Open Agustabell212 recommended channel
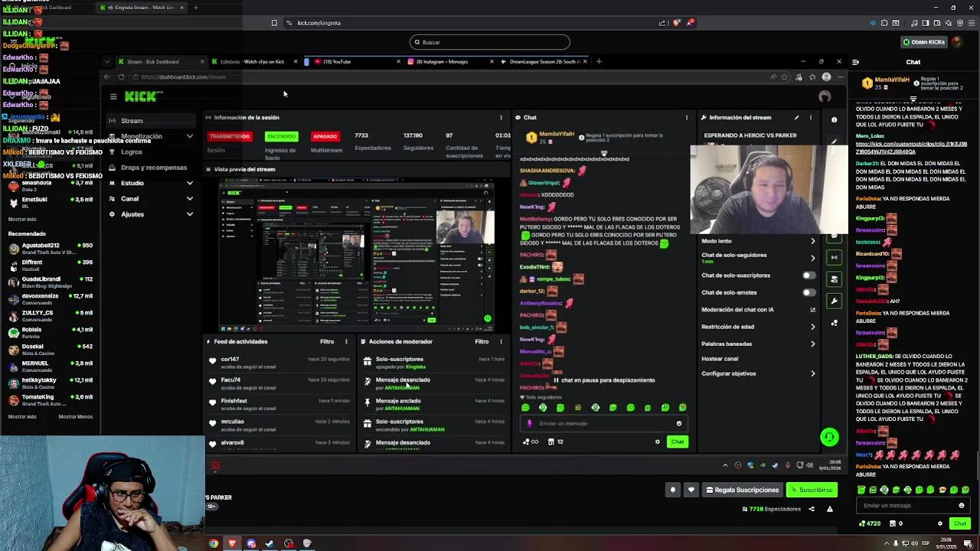This screenshot has height=551, width=980. 50,249
